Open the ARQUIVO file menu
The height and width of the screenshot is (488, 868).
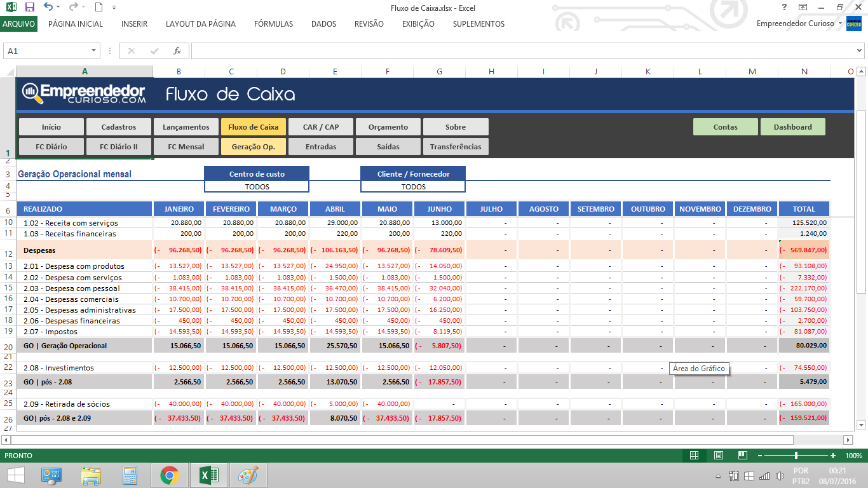[18, 24]
